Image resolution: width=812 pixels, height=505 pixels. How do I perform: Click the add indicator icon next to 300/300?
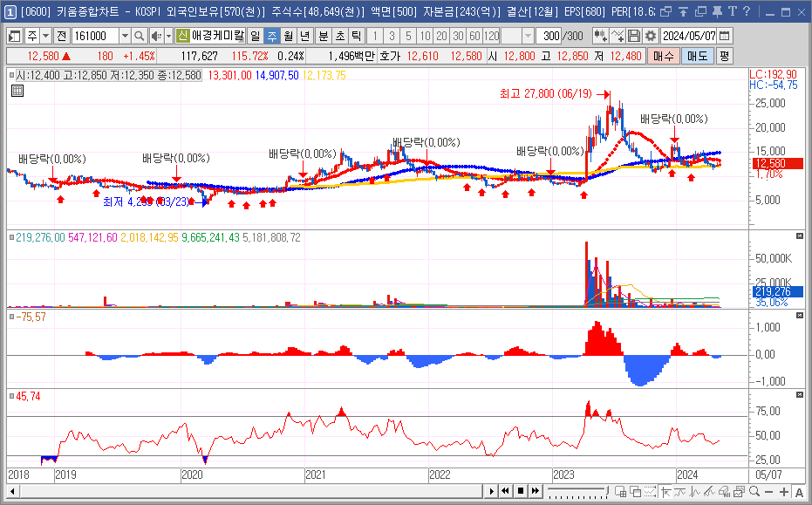(600, 36)
